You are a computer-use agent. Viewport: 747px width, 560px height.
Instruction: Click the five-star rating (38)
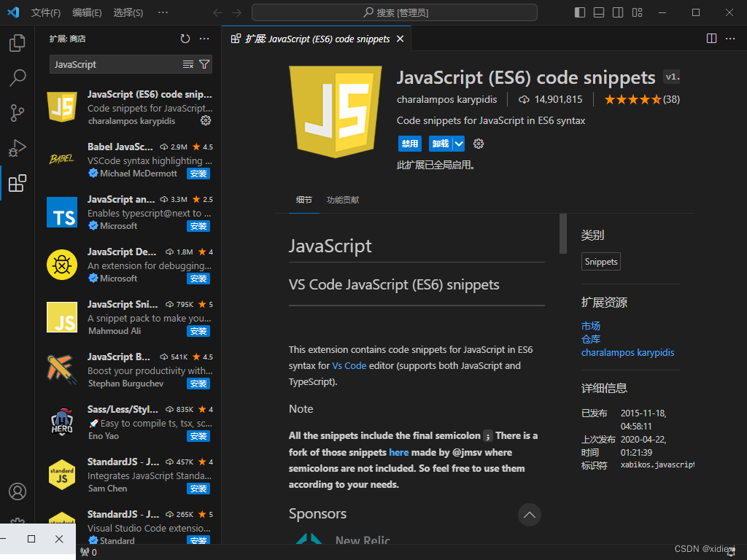[x=642, y=99]
